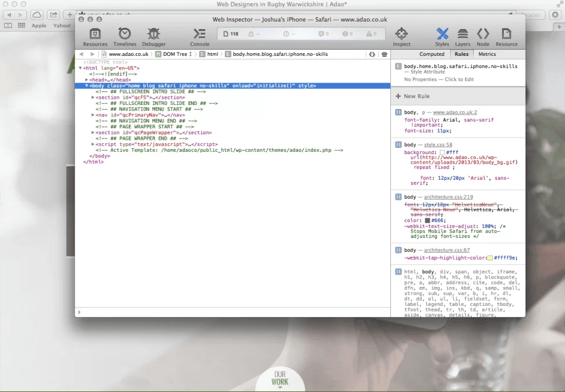Expand the section qcPageWrapper node

[92, 133]
